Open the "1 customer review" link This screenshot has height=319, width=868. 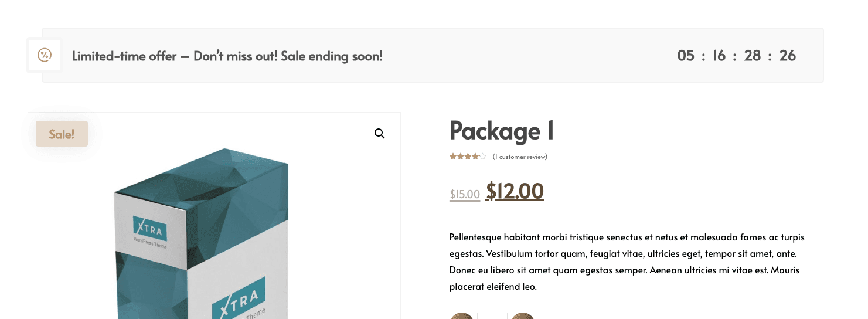pos(520,157)
